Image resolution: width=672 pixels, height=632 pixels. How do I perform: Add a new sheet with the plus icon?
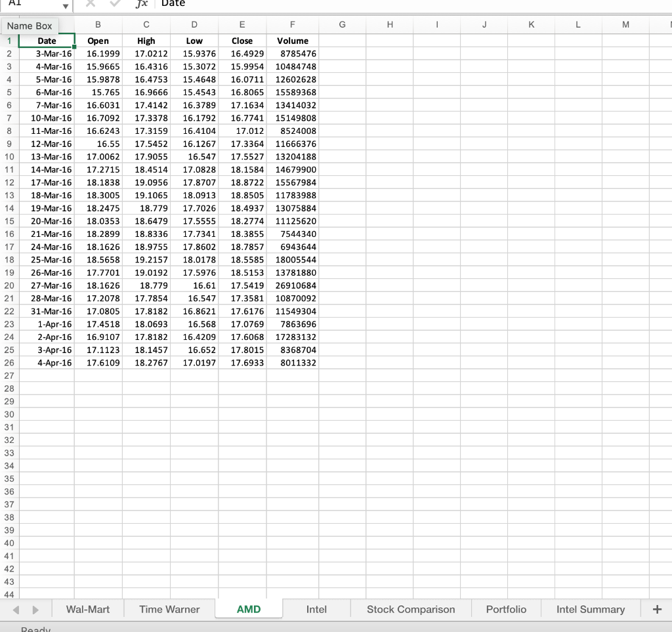pyautogui.click(x=657, y=609)
